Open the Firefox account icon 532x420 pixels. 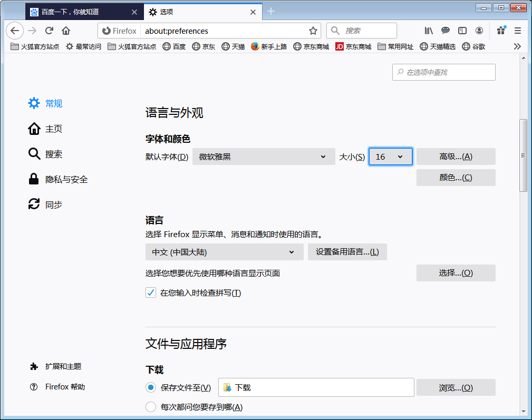click(479, 31)
